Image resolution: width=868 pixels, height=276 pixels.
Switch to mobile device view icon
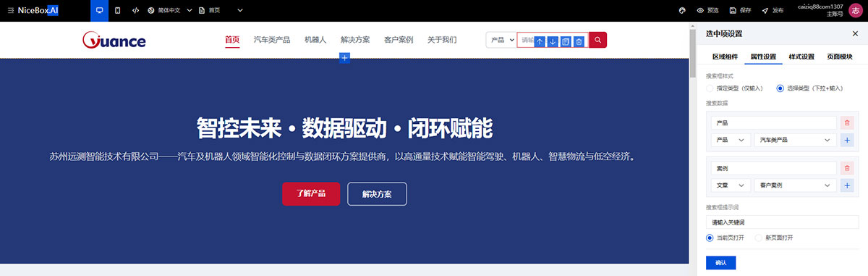click(x=117, y=11)
